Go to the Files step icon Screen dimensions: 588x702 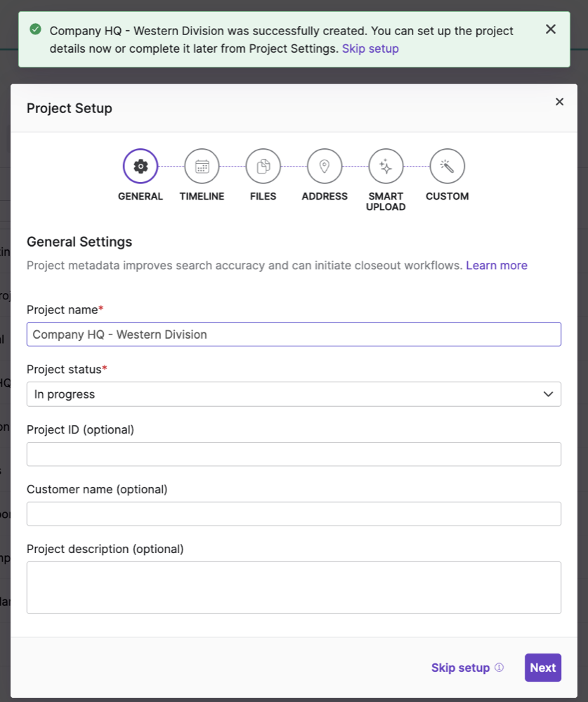263,167
